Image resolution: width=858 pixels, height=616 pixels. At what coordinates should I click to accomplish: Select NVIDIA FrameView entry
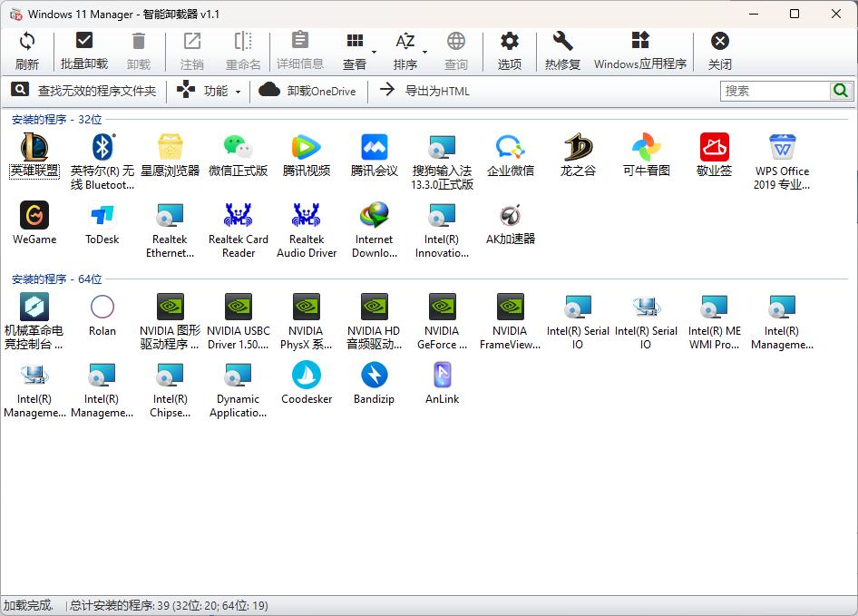tap(510, 321)
